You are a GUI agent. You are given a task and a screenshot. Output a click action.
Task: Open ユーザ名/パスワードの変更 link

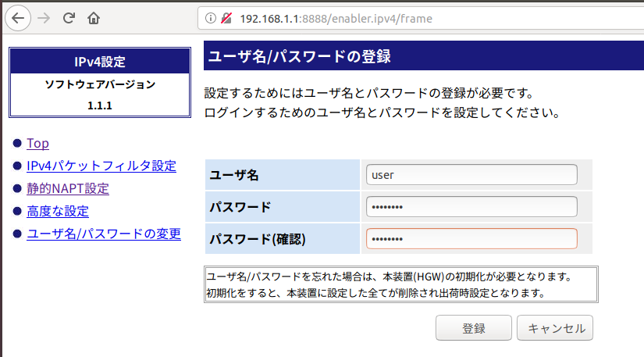pyautogui.click(x=104, y=234)
